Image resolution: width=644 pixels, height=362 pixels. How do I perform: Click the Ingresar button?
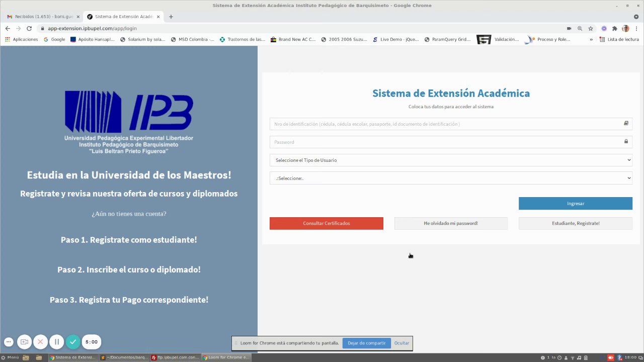576,204
